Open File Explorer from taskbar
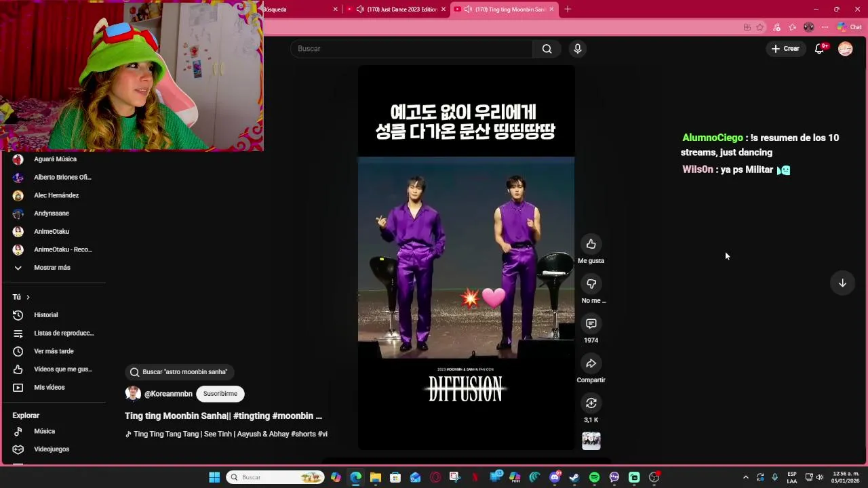The height and width of the screenshot is (488, 868). pyautogui.click(x=376, y=477)
